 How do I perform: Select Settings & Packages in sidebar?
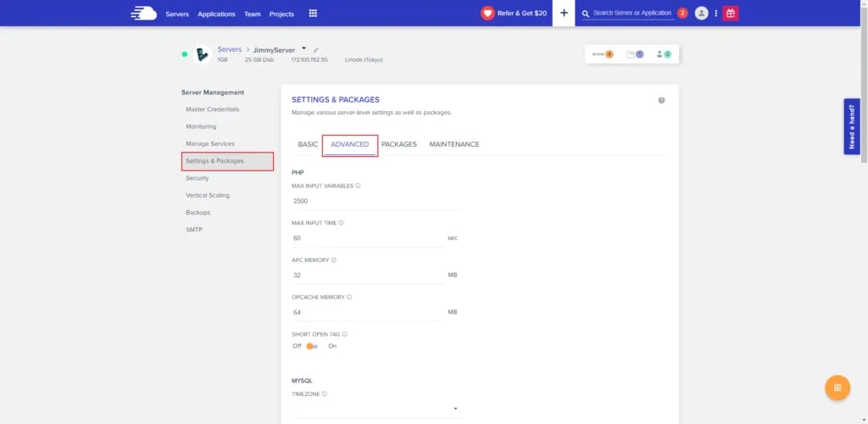click(x=227, y=161)
